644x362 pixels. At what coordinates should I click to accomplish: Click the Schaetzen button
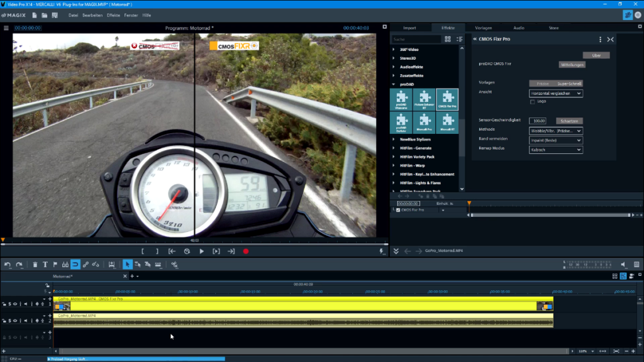569,121
